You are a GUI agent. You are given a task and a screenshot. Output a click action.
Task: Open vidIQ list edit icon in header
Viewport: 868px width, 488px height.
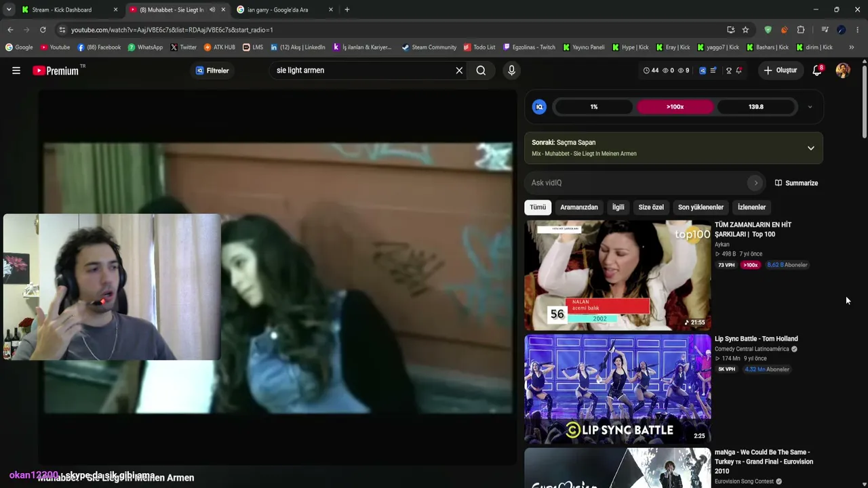pyautogui.click(x=713, y=70)
